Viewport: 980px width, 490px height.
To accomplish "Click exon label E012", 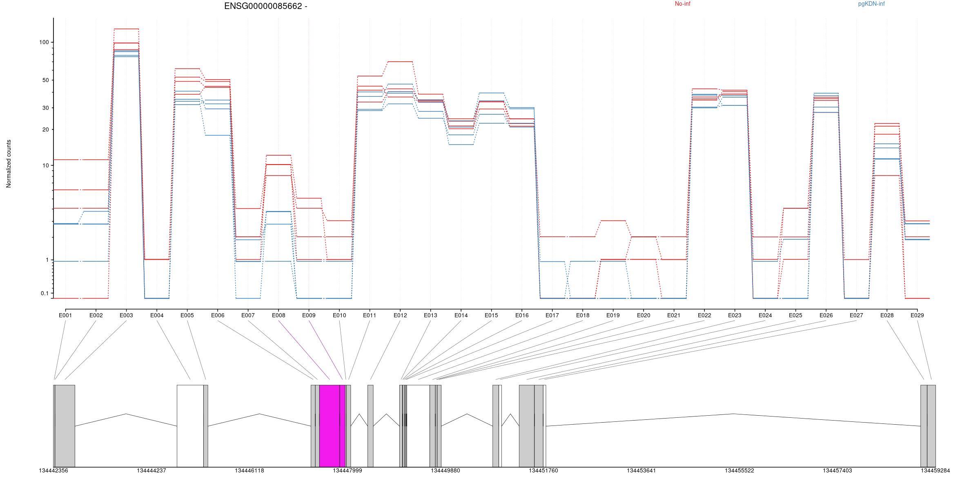I will click(400, 315).
